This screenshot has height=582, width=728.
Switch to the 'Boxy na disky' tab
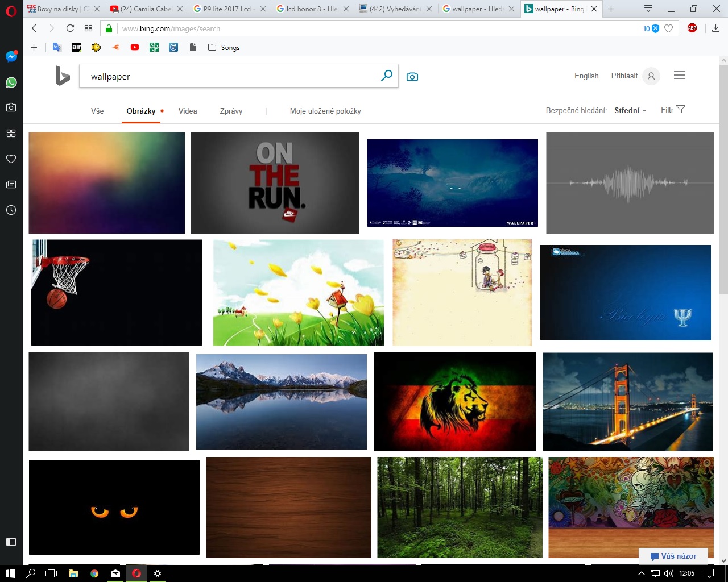(64, 9)
